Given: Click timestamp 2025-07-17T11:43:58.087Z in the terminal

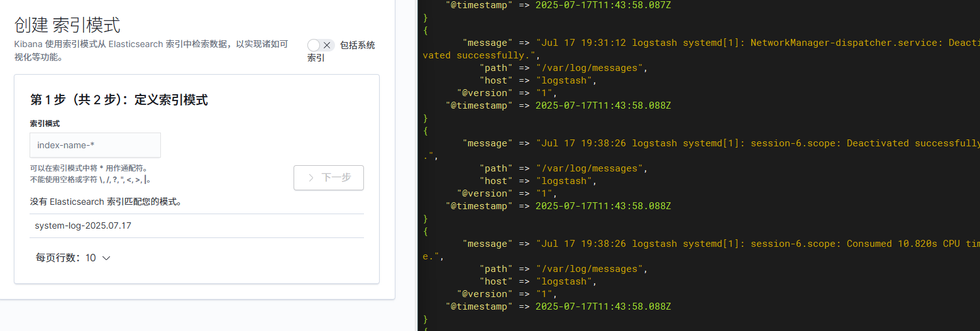Looking at the screenshot, I should click(x=603, y=5).
